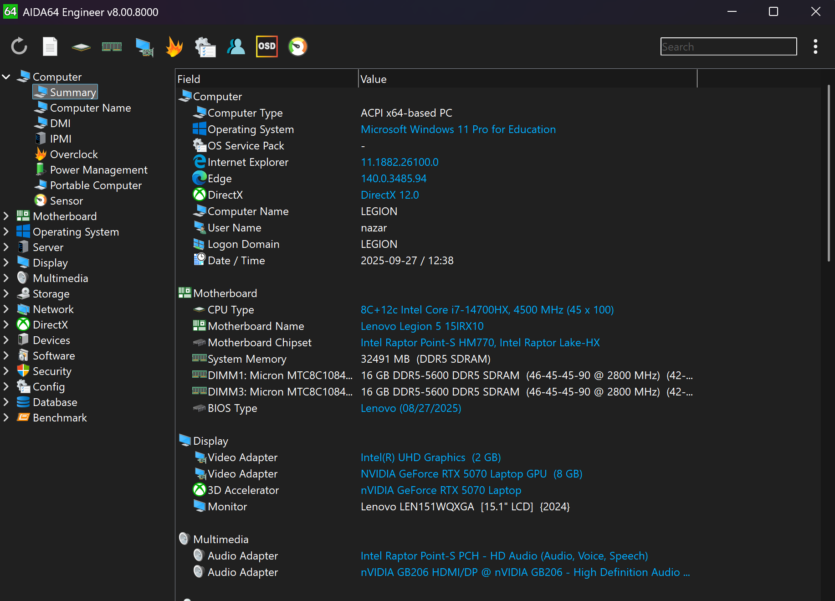Click the Xbox icon beside 3D Accelerator
This screenshot has height=601, width=835.
[x=199, y=490]
